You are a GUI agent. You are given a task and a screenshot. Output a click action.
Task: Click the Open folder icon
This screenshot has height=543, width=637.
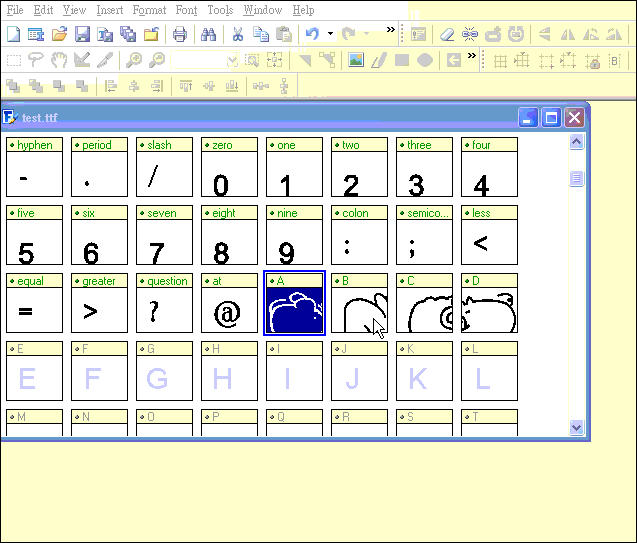coord(59,35)
